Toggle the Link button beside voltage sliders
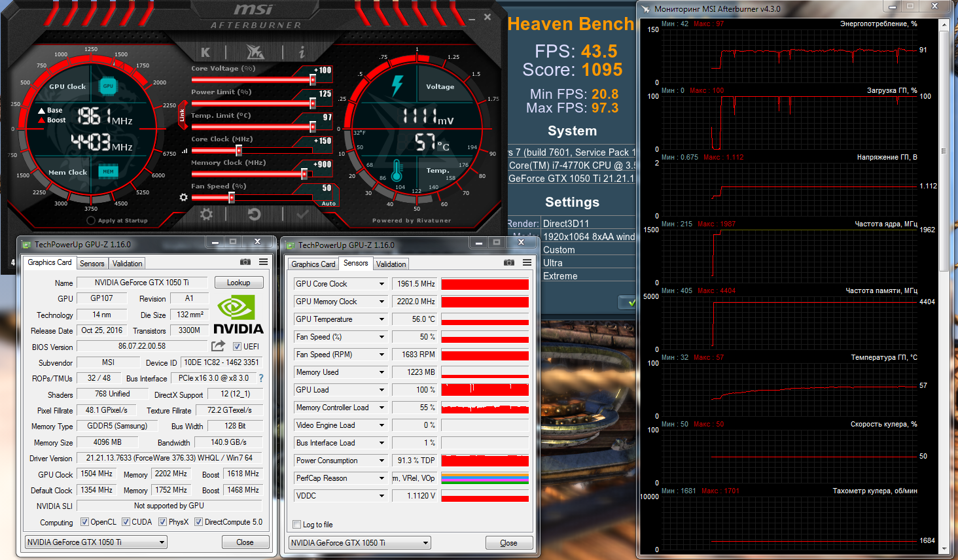The image size is (958, 560). [183, 115]
